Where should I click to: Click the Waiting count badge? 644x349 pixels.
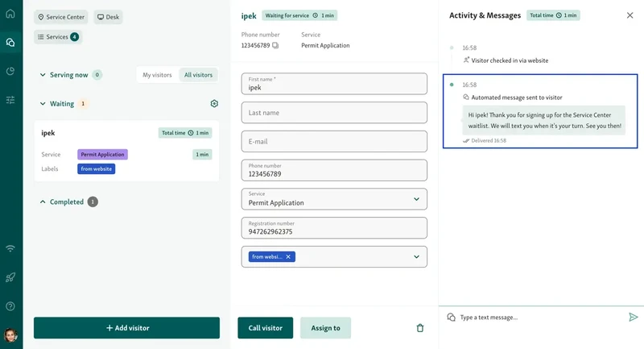[83, 104]
